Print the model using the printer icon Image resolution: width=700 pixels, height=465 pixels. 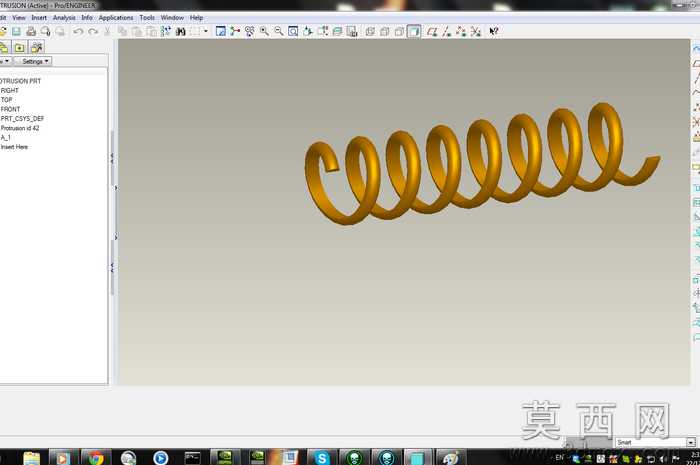pyautogui.click(x=31, y=31)
